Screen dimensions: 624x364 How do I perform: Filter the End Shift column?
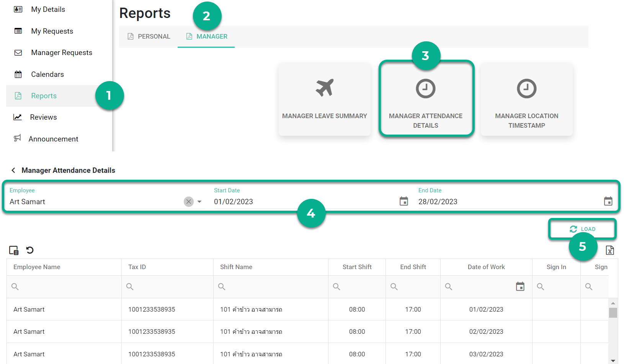[413, 287]
